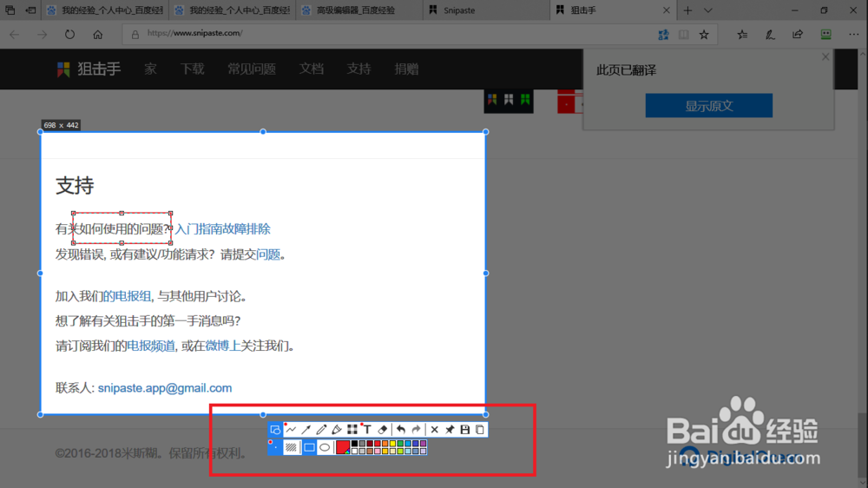Pick the green color swatch
Screen dimensions: 868x488
coord(400,443)
